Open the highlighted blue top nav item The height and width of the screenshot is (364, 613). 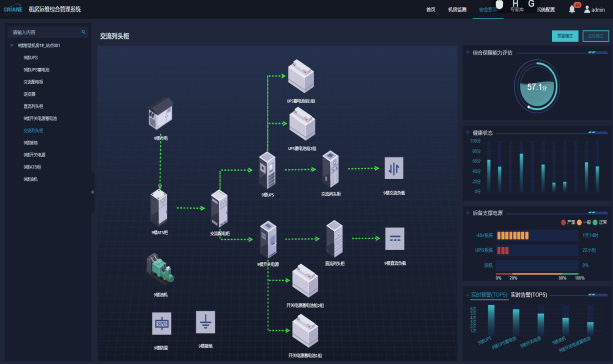pyautogui.click(x=488, y=9)
